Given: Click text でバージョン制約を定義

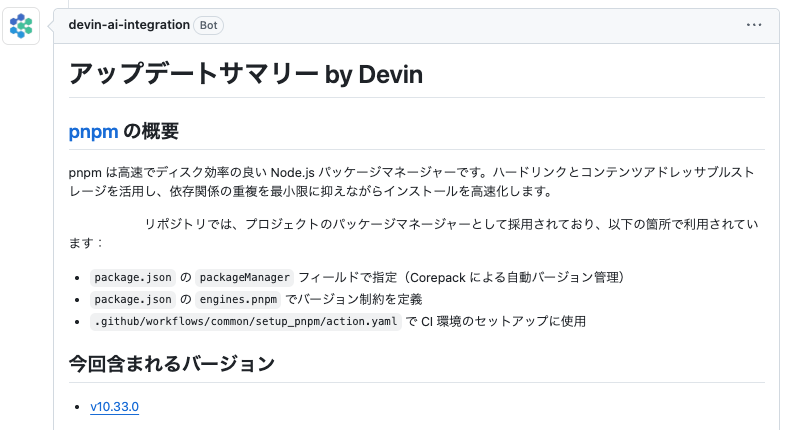Looking at the screenshot, I should 354,299.
